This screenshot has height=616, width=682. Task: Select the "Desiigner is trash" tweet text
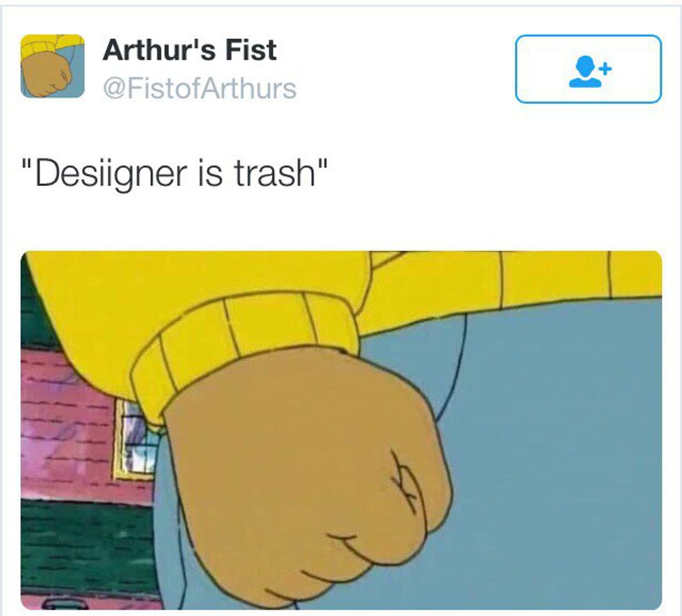click(x=175, y=173)
